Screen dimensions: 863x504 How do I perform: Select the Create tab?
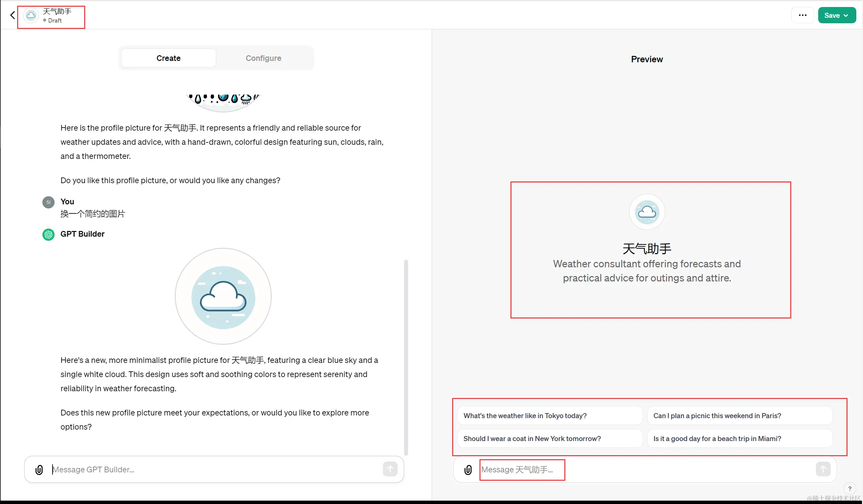(x=168, y=58)
